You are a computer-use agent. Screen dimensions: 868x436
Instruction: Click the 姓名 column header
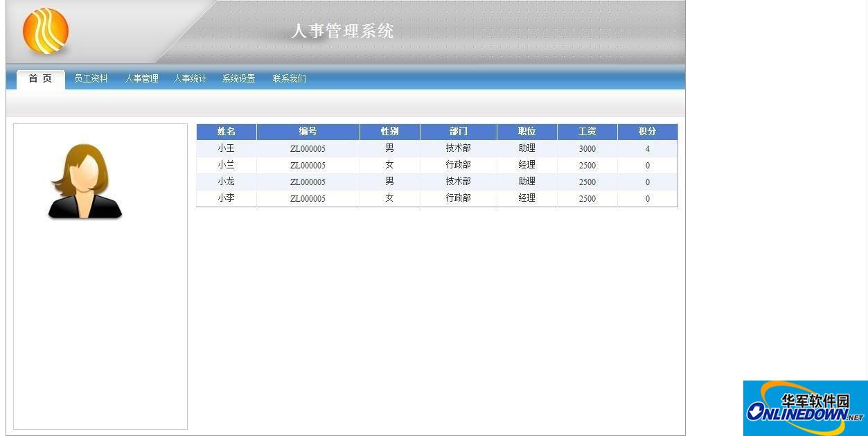[x=226, y=132]
